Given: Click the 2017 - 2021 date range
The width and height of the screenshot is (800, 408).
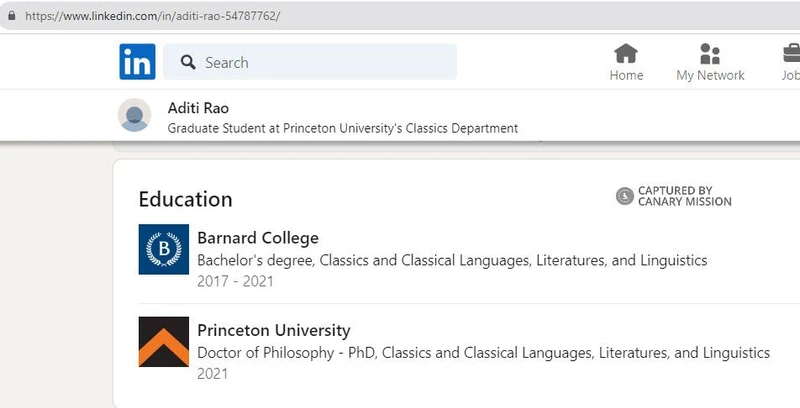Looking at the screenshot, I should 235,281.
